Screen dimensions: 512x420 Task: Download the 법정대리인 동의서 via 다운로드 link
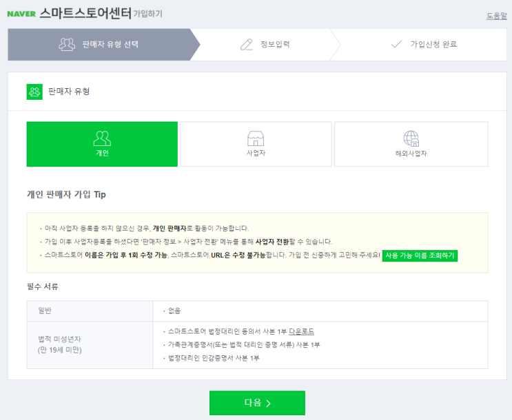(x=301, y=332)
